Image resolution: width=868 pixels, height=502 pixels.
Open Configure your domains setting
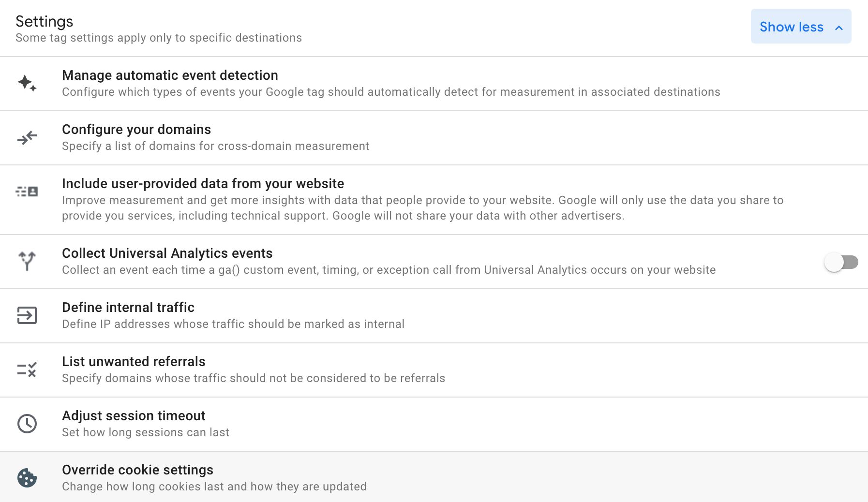(434, 138)
